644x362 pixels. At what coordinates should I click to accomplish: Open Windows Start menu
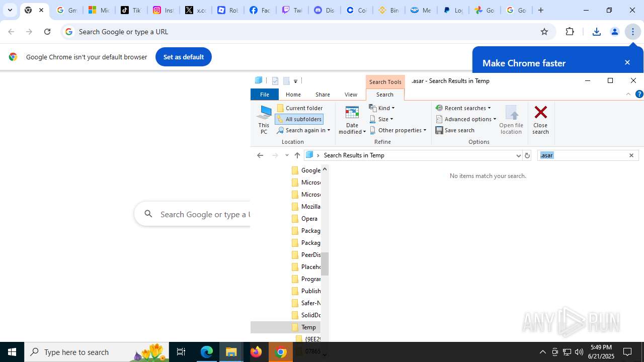pos(12,352)
